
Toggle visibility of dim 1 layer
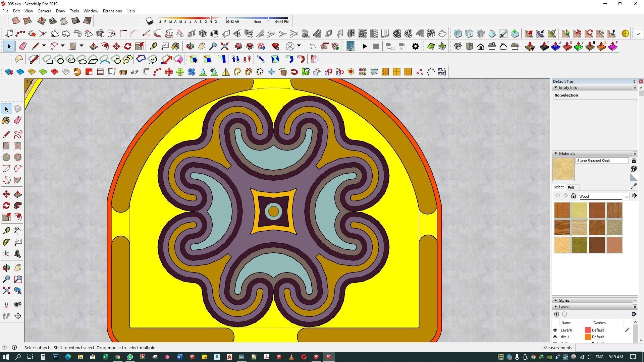coord(555,337)
